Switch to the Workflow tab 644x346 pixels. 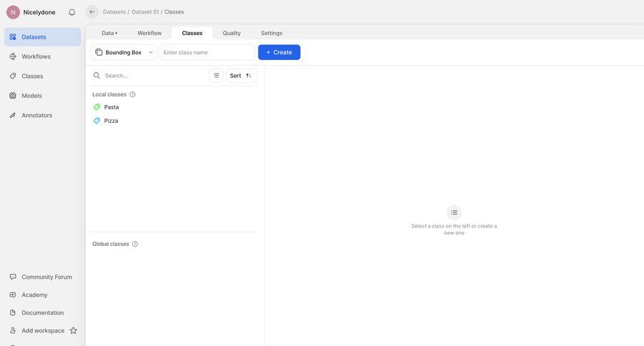[x=150, y=33]
